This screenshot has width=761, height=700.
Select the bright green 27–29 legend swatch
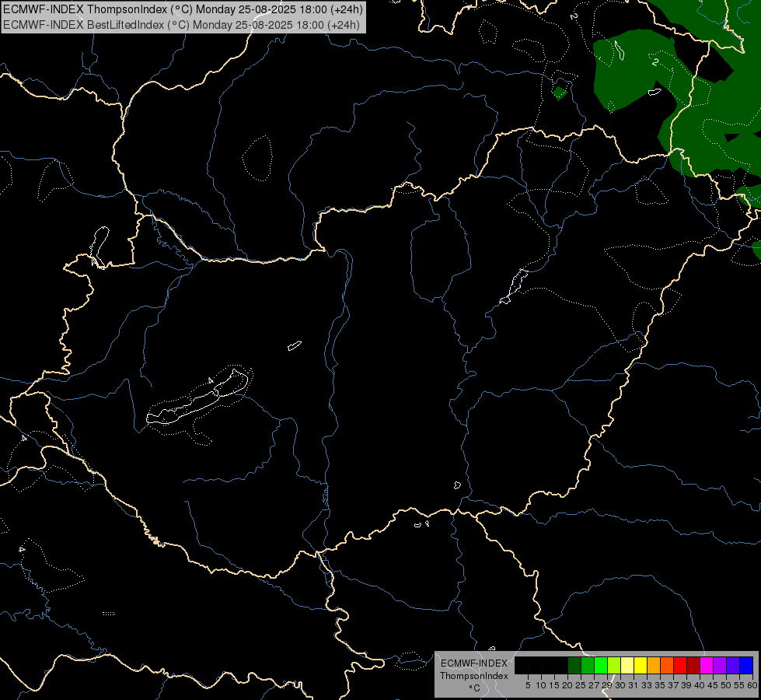click(x=601, y=666)
